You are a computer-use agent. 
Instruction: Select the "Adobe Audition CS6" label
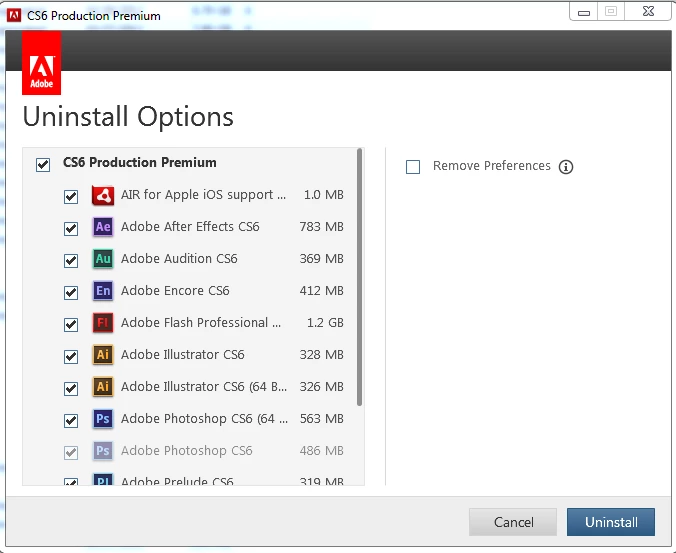[179, 259]
